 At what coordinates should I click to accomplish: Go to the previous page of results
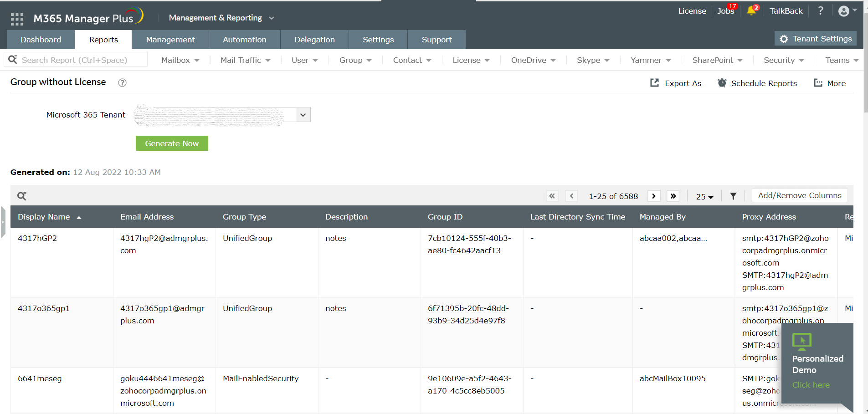pyautogui.click(x=571, y=196)
